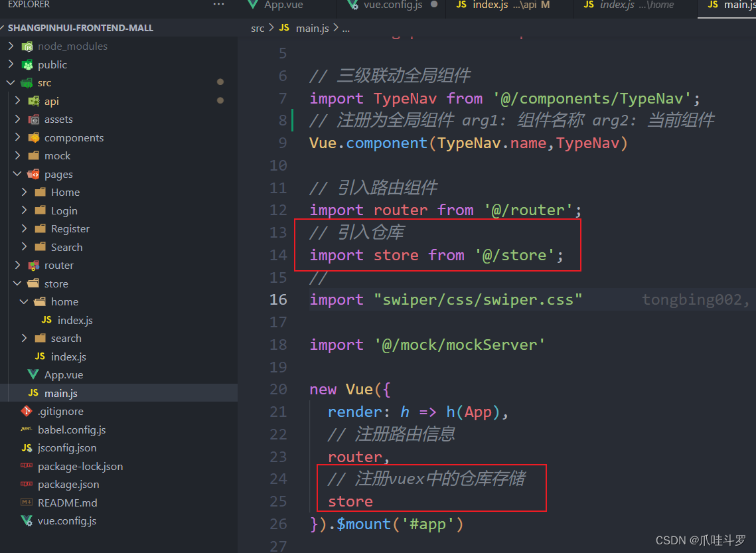Screen dimensions: 756x553
Task: Collapse the pages folder chevron
Action: (17, 174)
